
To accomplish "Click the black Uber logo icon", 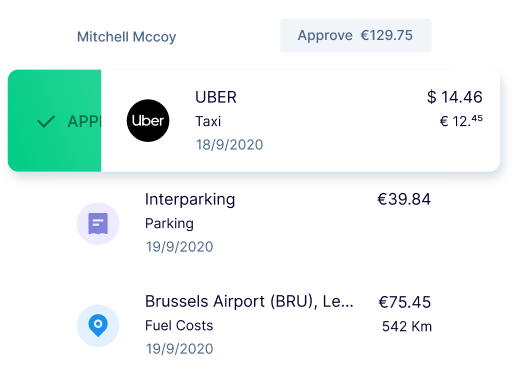I will pyautogui.click(x=148, y=120).
